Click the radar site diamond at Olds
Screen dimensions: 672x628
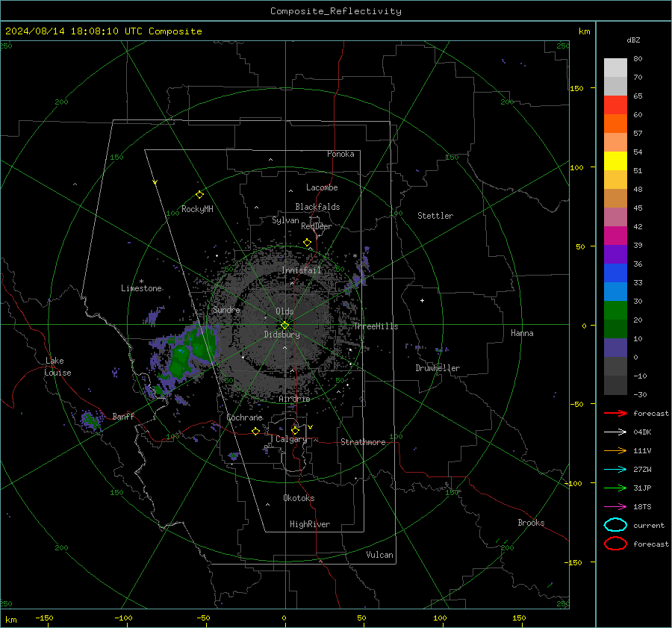pyautogui.click(x=284, y=325)
